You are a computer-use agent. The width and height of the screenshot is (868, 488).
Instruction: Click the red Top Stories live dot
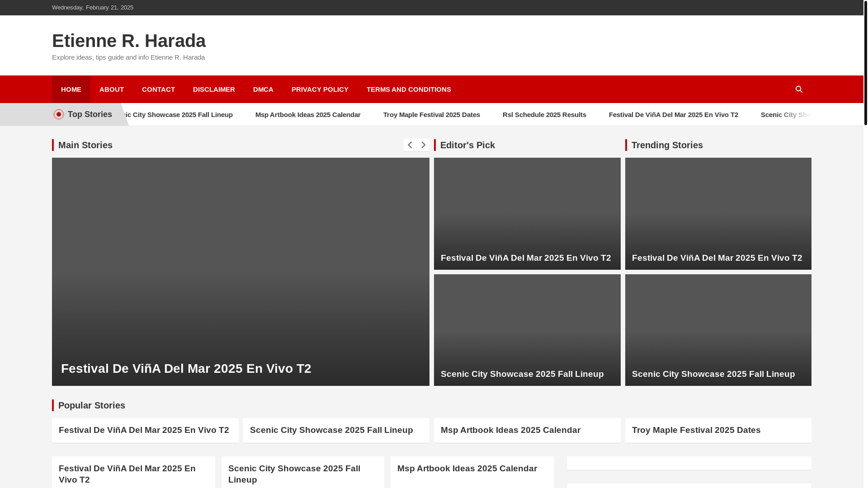pos(59,114)
